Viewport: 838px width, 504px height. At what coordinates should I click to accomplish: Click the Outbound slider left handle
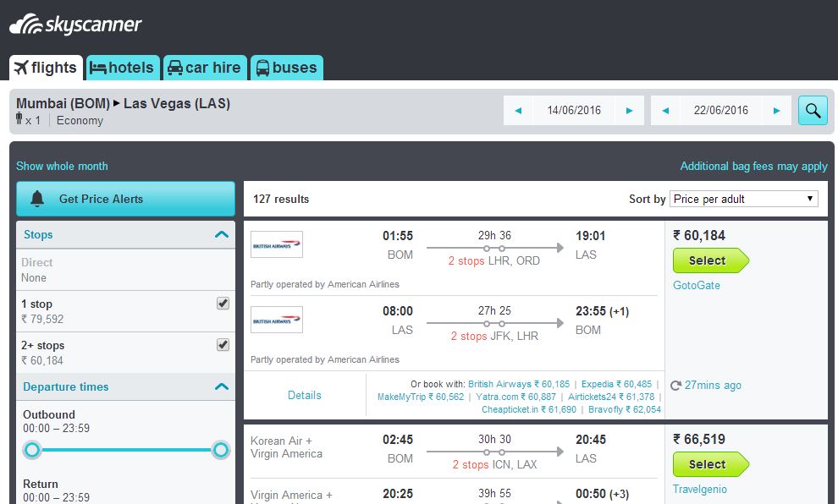[x=32, y=450]
